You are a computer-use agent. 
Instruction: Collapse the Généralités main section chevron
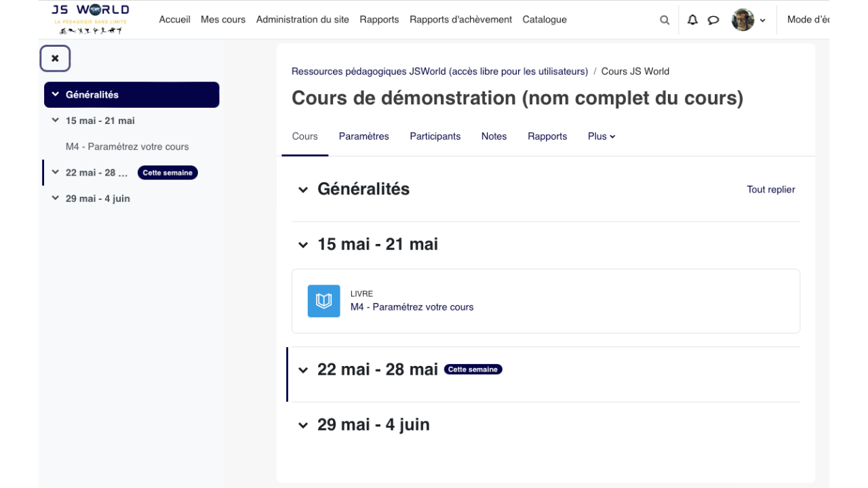(x=302, y=190)
